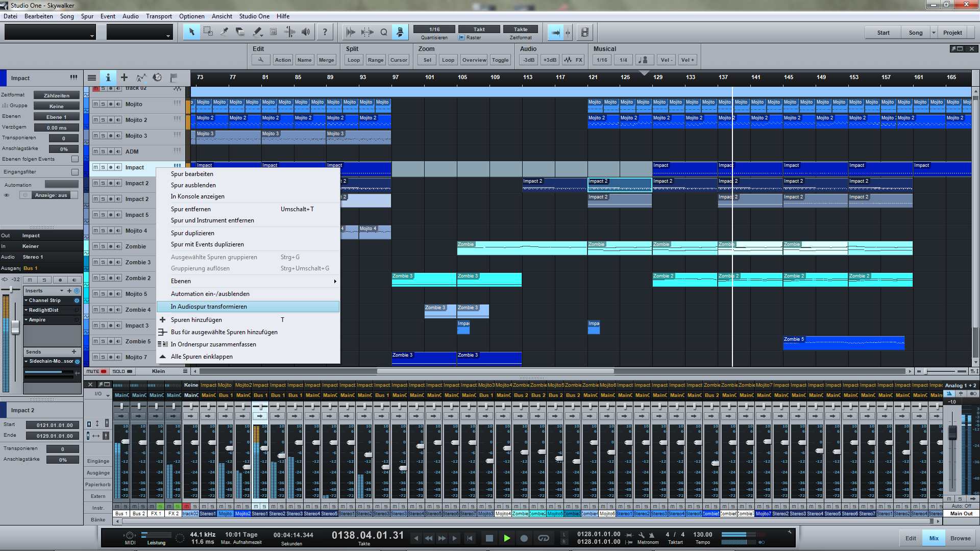980x551 pixels.
Task: Click the -3dB audio button
Action: (x=529, y=60)
